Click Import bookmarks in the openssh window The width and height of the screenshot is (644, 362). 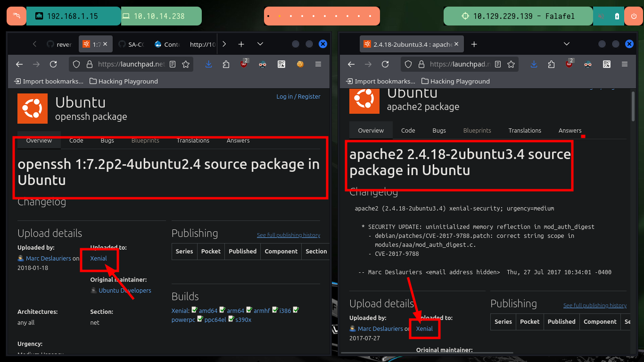point(49,81)
